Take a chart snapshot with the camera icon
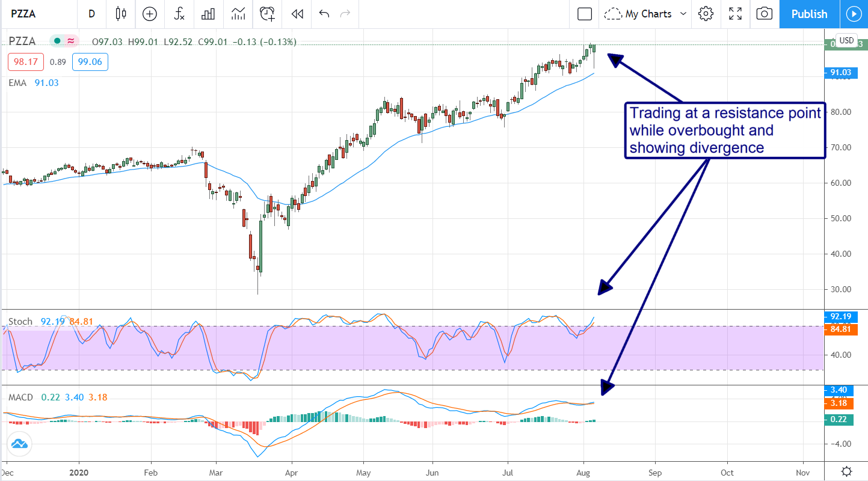 click(x=764, y=14)
